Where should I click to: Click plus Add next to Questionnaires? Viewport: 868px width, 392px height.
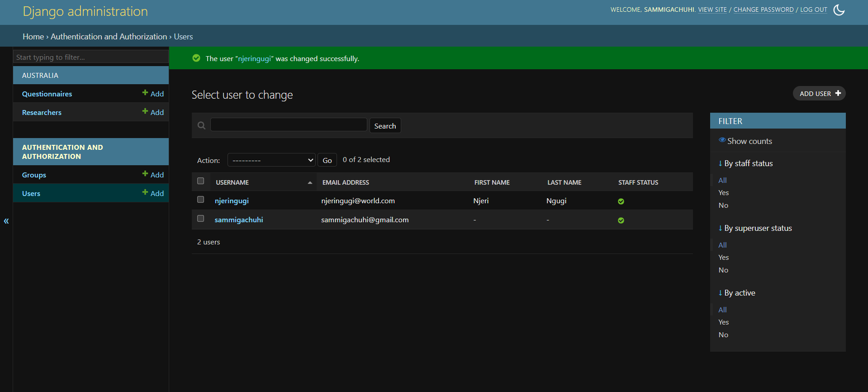153,94
